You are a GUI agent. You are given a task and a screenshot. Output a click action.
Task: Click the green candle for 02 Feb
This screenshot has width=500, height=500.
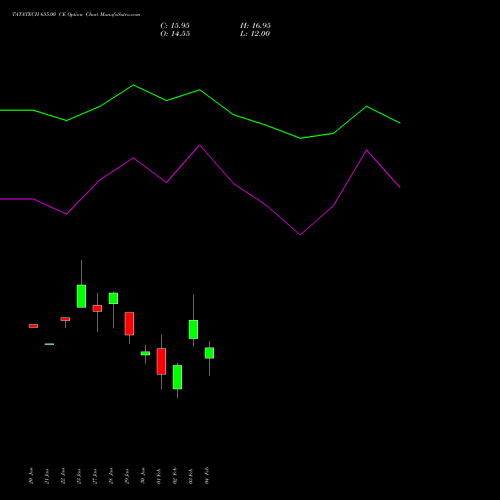point(177,377)
